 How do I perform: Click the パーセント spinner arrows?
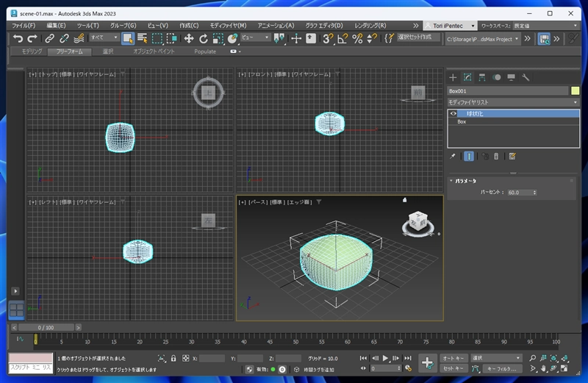(x=535, y=193)
